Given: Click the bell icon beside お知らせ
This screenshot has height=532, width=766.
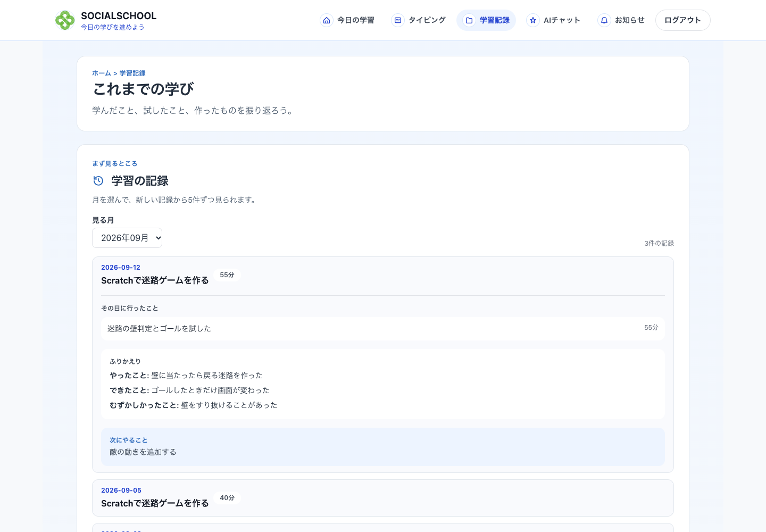Looking at the screenshot, I should click(604, 20).
